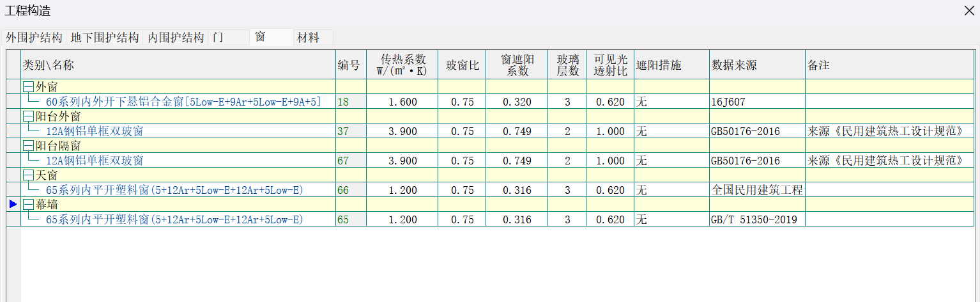The width and height of the screenshot is (980, 302).
Task: Collapse the 天窗 category group
Action: pyautogui.click(x=28, y=175)
